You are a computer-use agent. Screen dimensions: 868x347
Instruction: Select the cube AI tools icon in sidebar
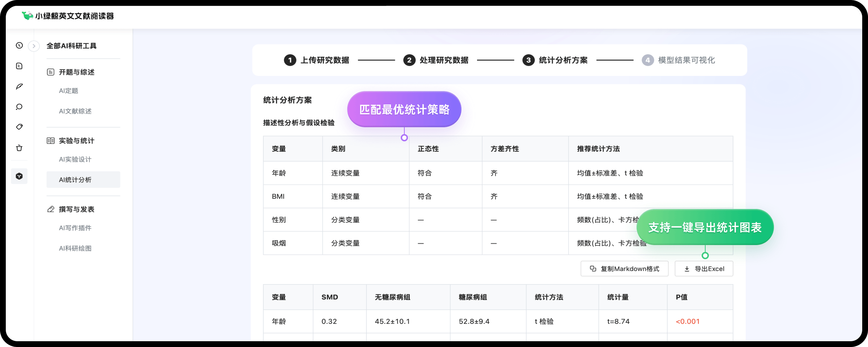point(19,176)
